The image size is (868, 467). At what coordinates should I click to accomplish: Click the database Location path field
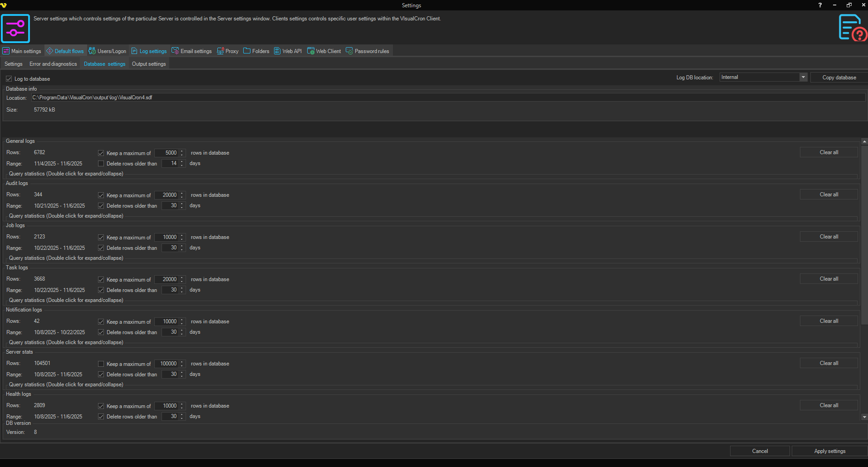pyautogui.click(x=448, y=97)
